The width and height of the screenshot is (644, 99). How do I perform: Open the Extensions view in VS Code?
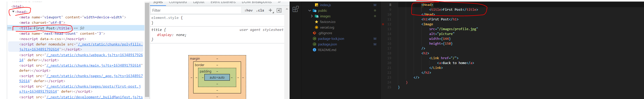point(295,9)
